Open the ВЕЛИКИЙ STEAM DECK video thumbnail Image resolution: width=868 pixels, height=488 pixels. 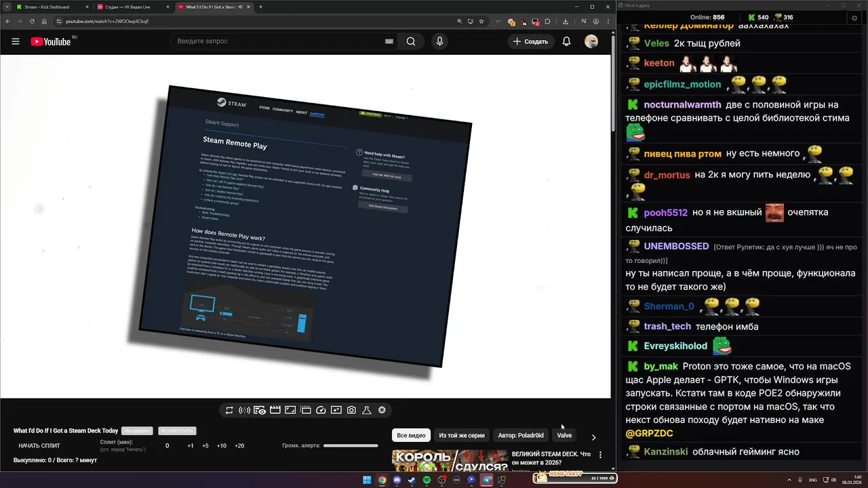coord(450,460)
